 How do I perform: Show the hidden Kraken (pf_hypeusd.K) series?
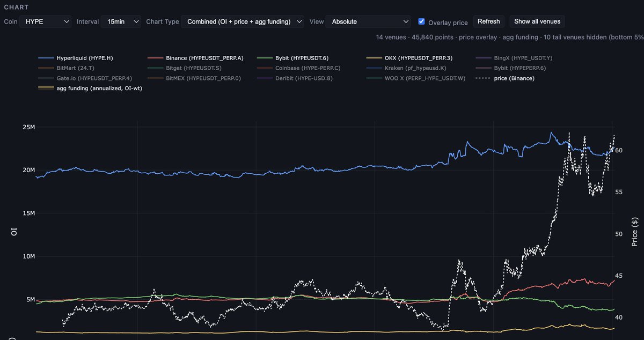point(407,68)
